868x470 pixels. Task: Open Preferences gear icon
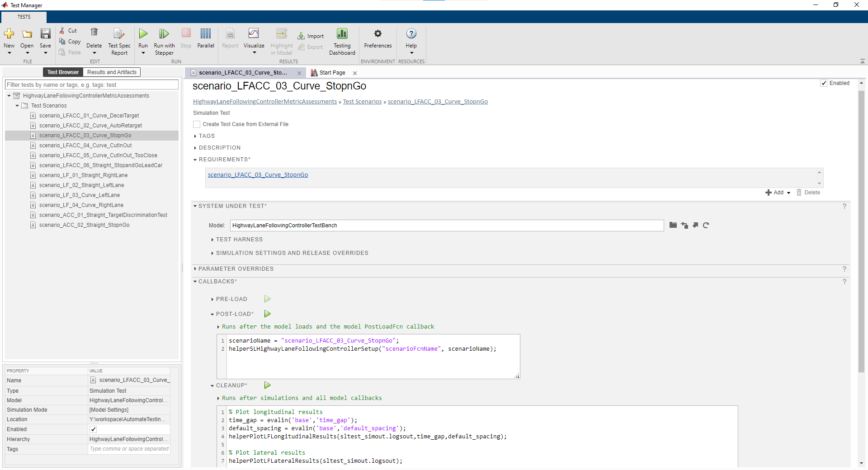pyautogui.click(x=378, y=34)
